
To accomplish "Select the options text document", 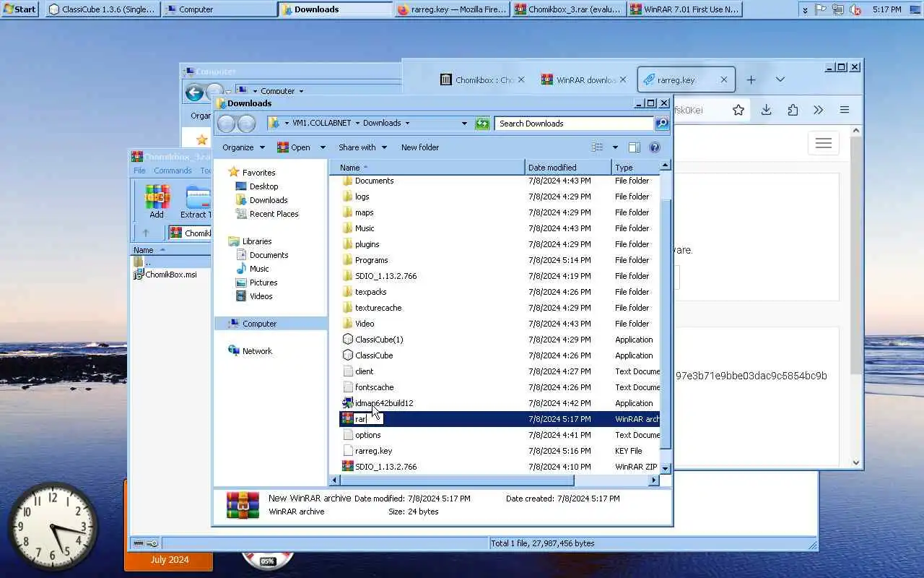I will (x=500, y=435).
